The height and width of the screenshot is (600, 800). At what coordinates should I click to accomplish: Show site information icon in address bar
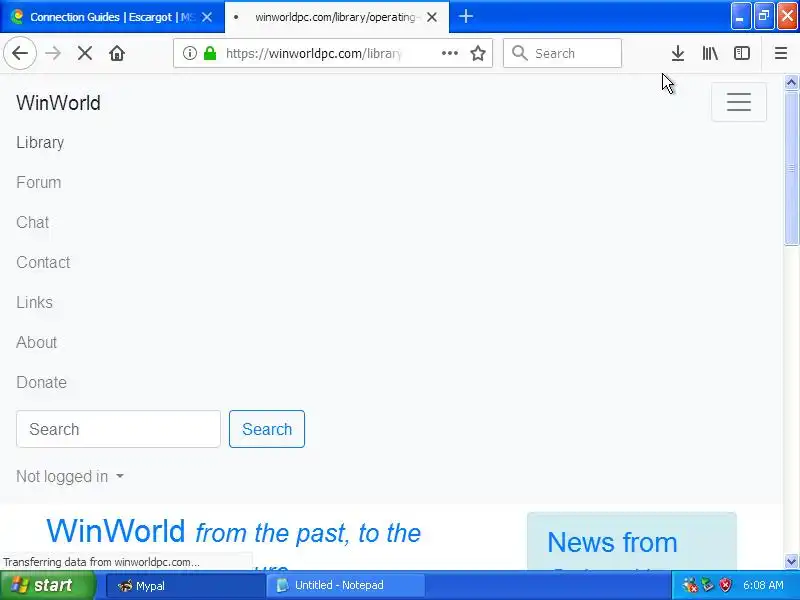coord(190,53)
